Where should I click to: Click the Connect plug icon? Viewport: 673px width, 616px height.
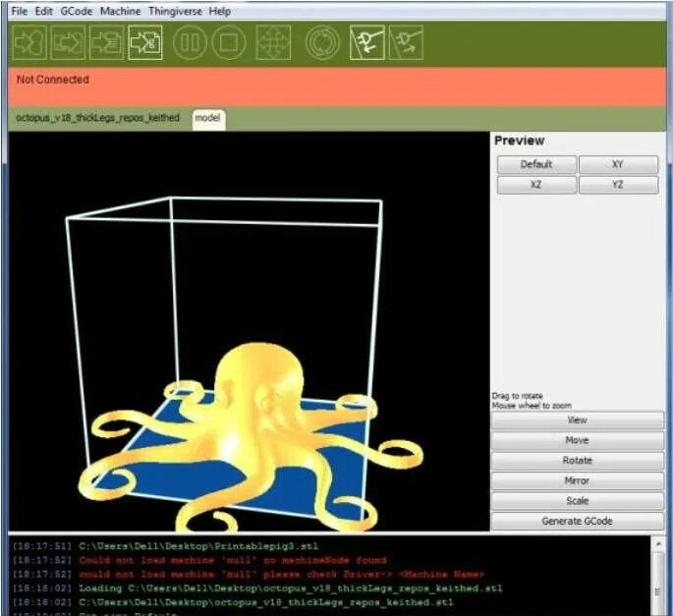click(367, 42)
